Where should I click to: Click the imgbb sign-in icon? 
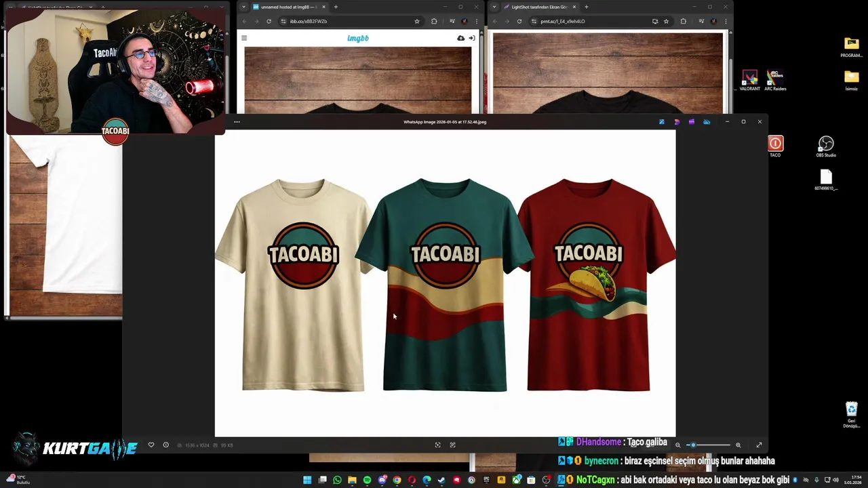[471, 38]
